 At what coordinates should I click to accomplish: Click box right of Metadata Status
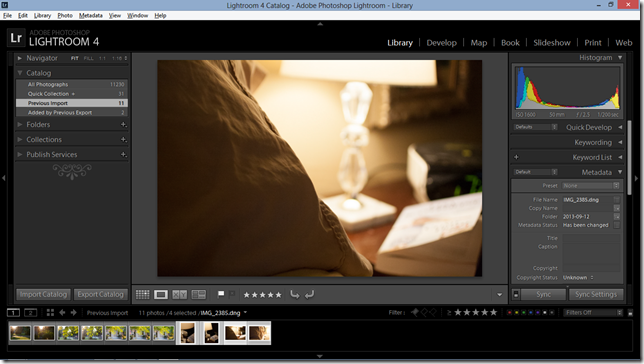[616, 225]
